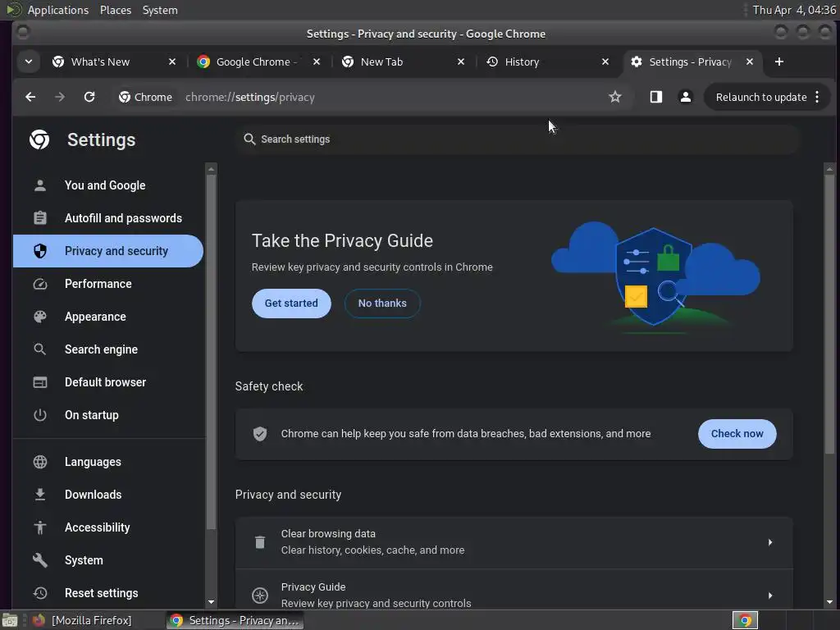This screenshot has height=630, width=840.
Task: Click the show desktop icon in taskbar
Action: click(10, 620)
